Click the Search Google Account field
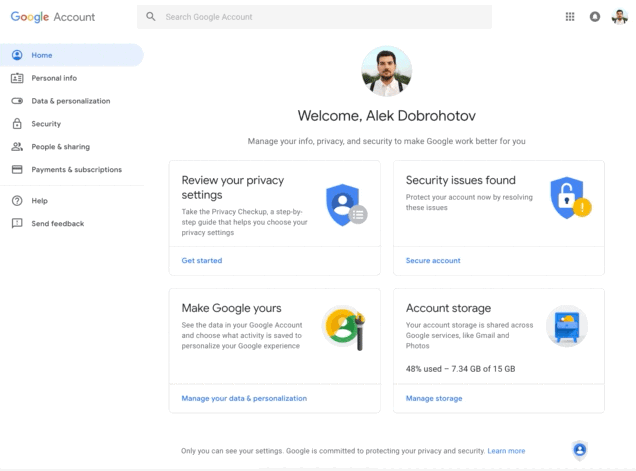 pos(314,17)
